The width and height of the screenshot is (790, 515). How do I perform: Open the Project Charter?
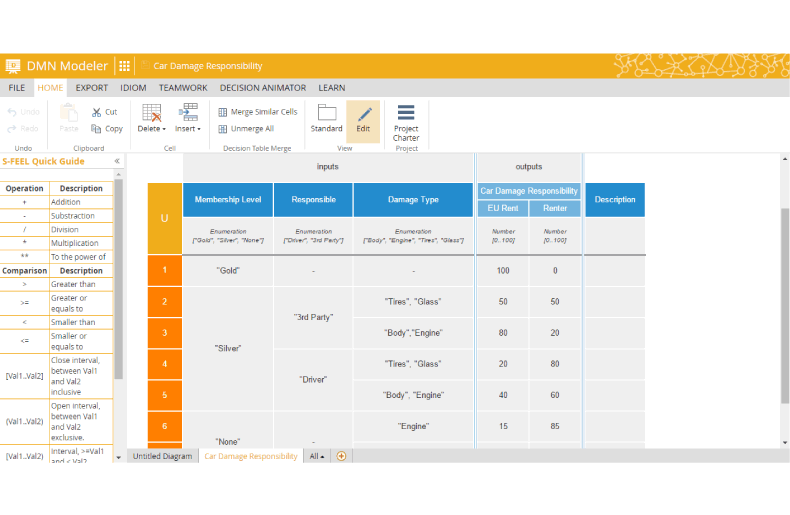click(x=406, y=122)
